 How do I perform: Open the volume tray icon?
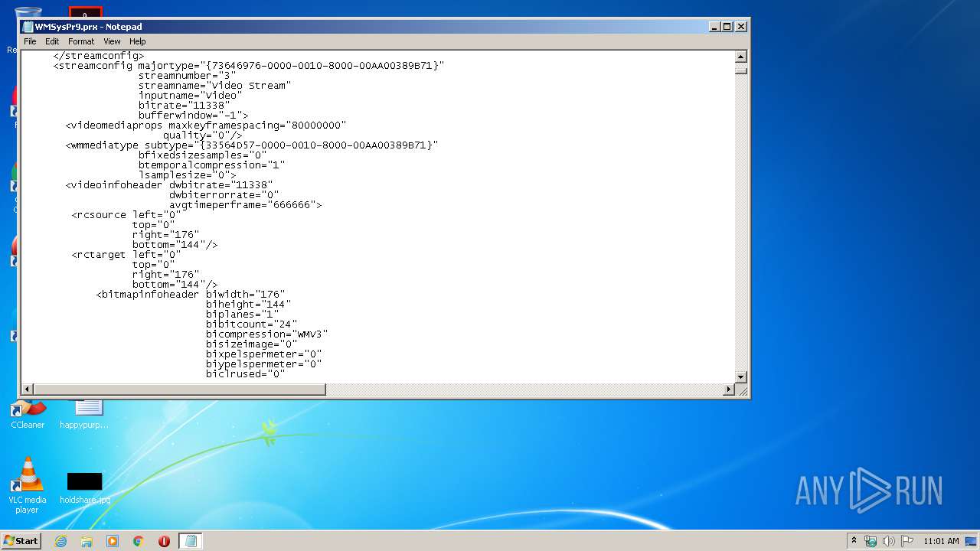[x=889, y=541]
